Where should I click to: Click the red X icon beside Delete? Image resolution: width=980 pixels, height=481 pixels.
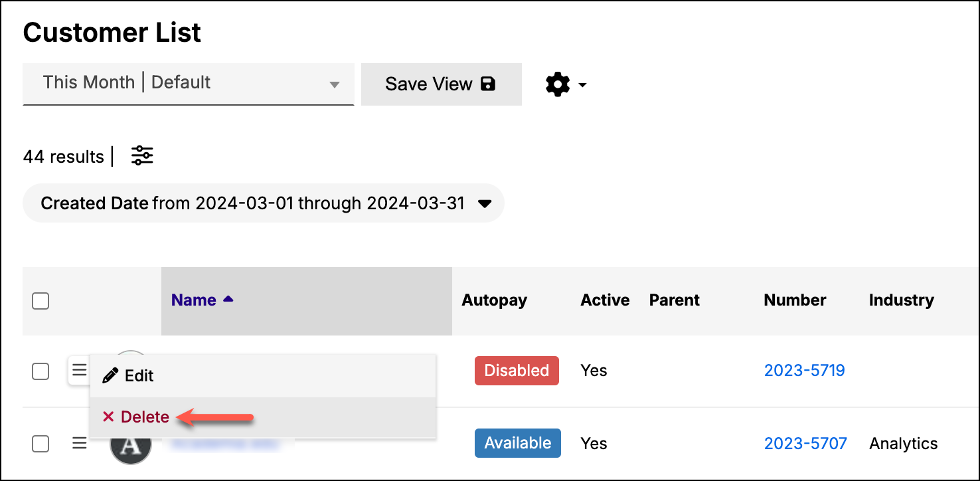pos(108,417)
